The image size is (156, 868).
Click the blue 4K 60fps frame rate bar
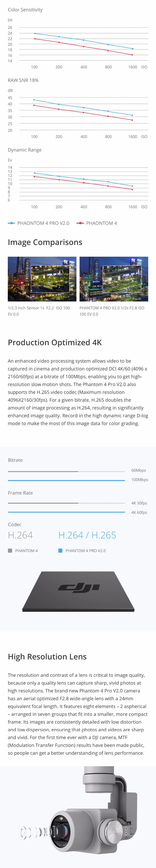tap(66, 512)
